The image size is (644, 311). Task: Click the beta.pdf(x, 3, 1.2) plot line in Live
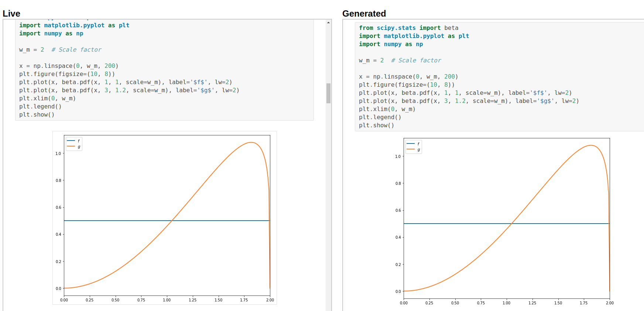point(129,90)
